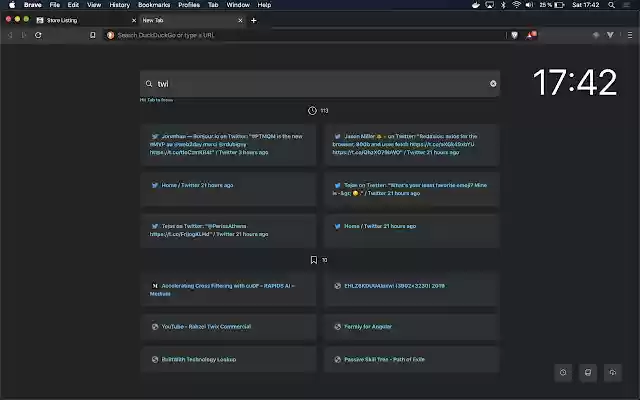Open Brave Rewards triangle icon with badge
Viewport: 640px width, 400px height.
[x=531, y=35]
